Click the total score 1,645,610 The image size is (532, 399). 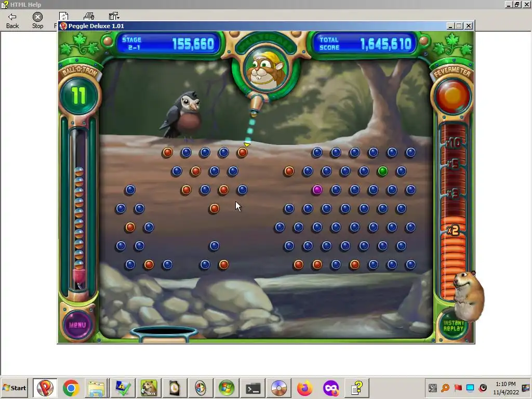tap(386, 44)
